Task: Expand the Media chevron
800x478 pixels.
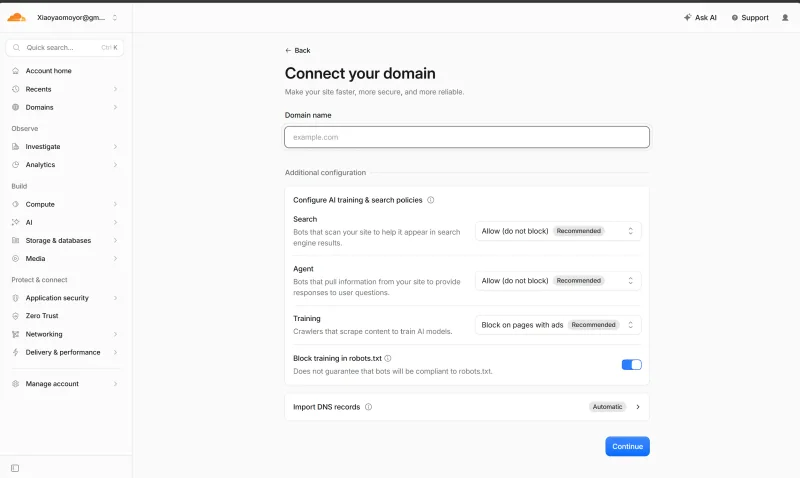Action: click(115, 259)
